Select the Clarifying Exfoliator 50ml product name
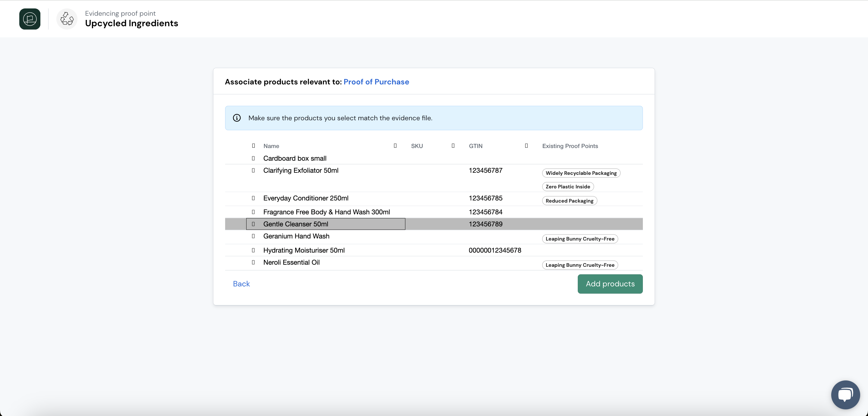Screen dimensions: 868x416 (301, 170)
